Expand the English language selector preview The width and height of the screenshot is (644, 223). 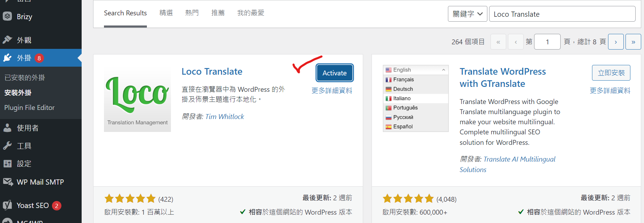tap(415, 70)
